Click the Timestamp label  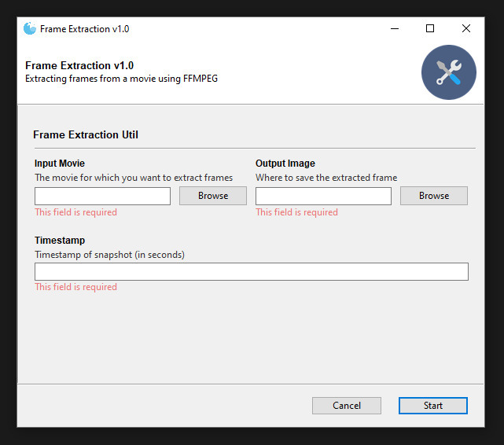(x=60, y=241)
